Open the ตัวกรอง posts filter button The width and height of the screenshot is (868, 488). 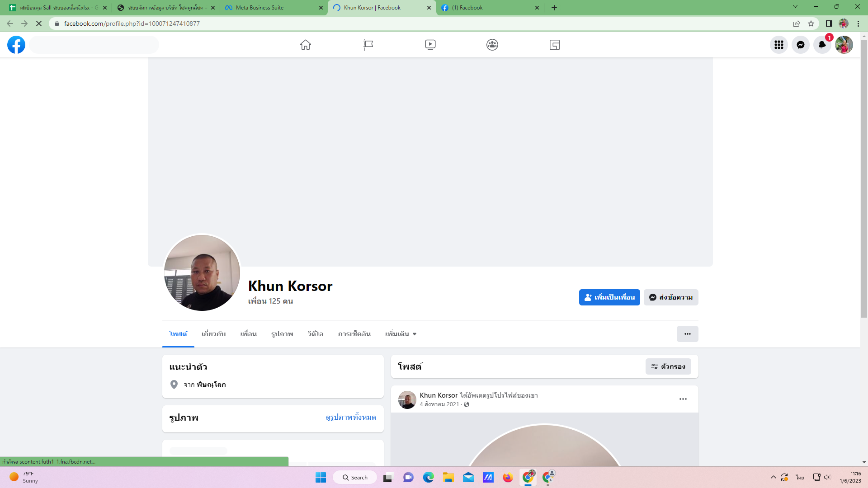pyautogui.click(x=668, y=366)
